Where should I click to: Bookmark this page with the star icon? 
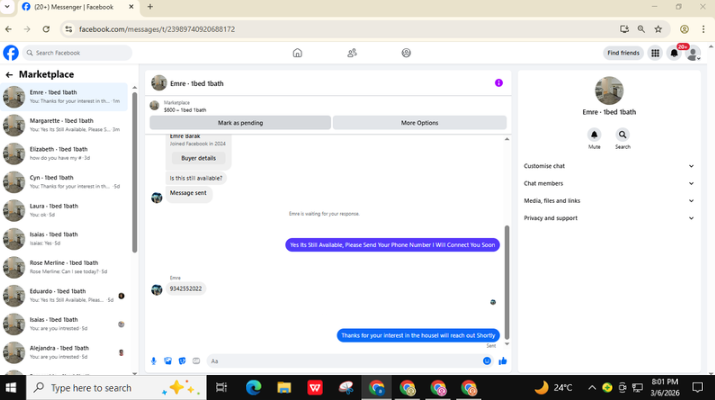658,29
